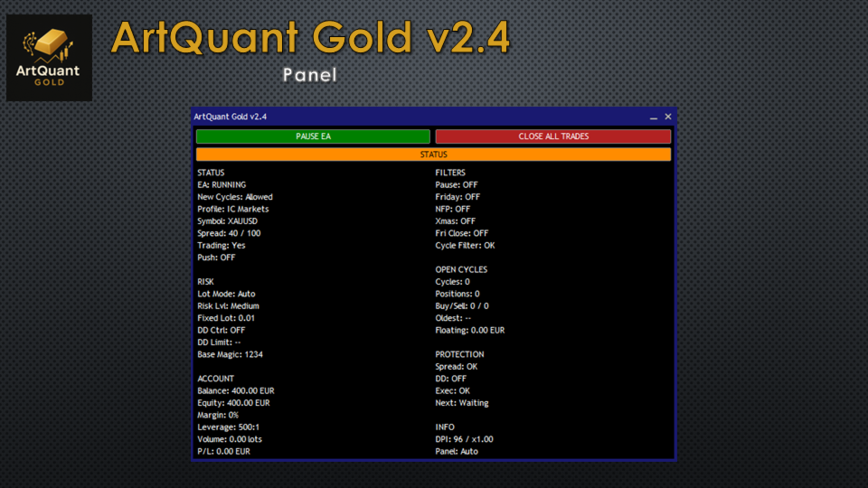The image size is (868, 488).
Task: Click the ArtQuant Gold logo image
Action: (49, 58)
